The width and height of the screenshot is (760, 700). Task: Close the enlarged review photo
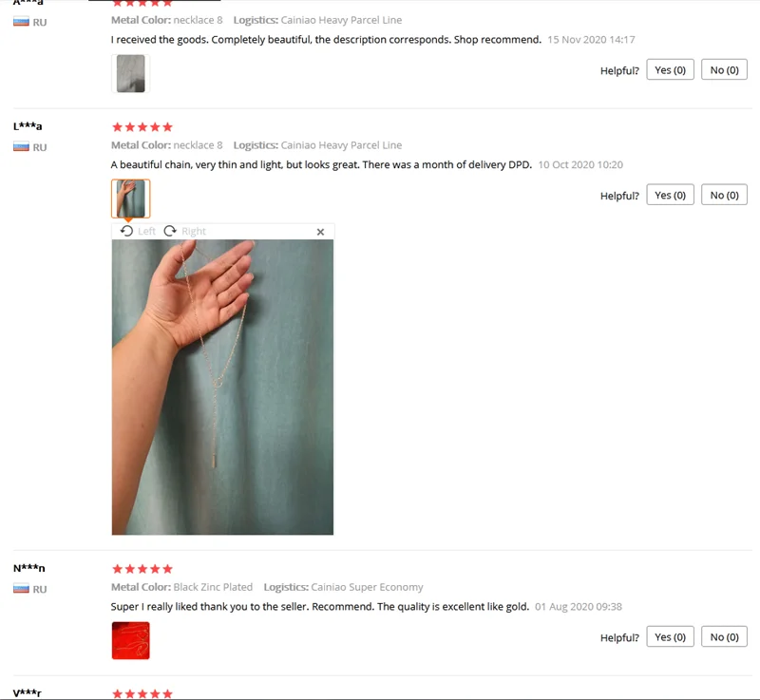click(320, 232)
